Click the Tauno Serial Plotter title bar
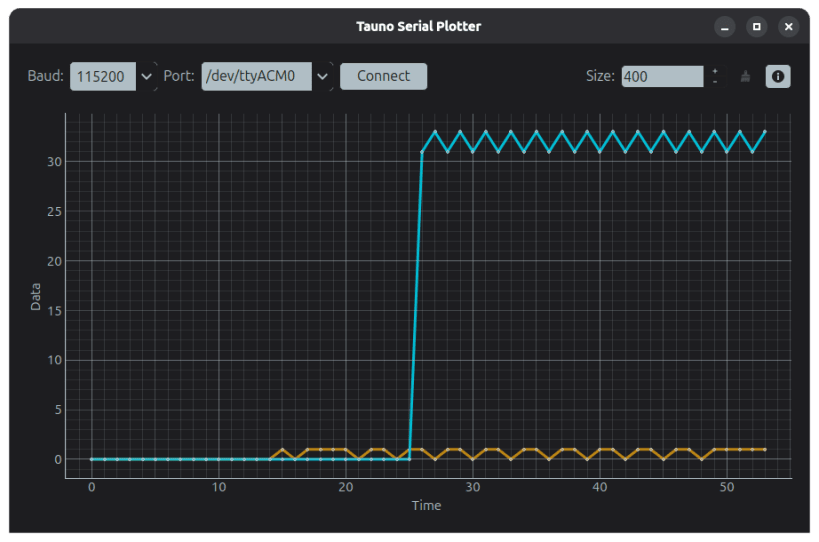 pos(418,26)
